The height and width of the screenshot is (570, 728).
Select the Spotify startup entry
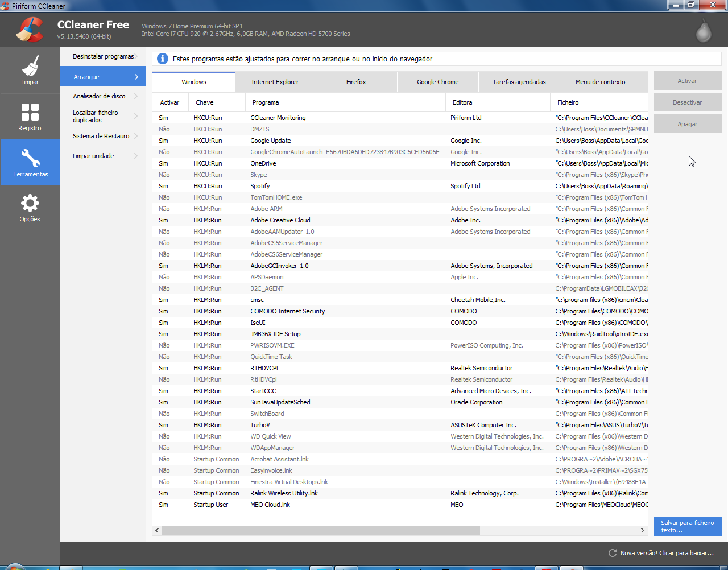(400, 186)
